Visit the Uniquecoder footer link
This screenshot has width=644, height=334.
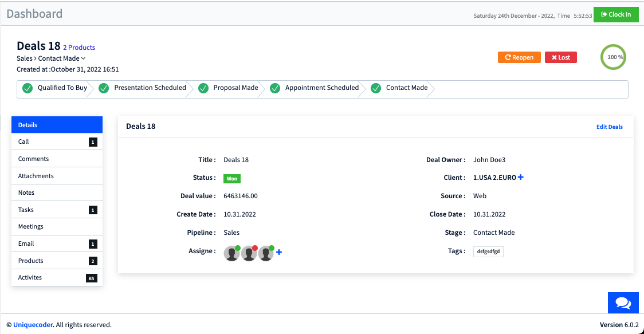[33, 325]
